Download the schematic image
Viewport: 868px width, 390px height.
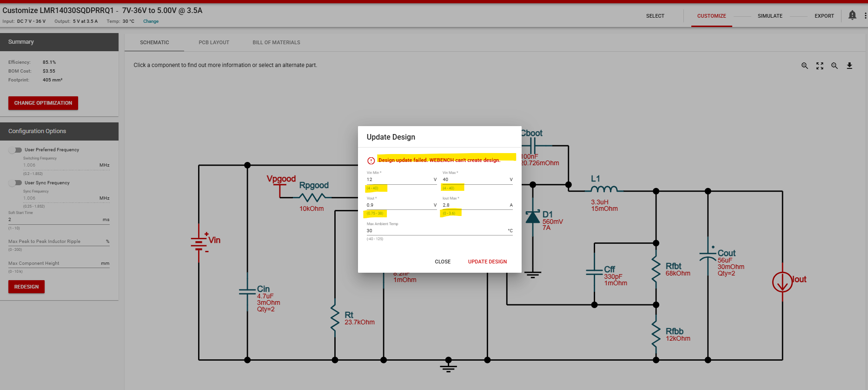pos(849,66)
